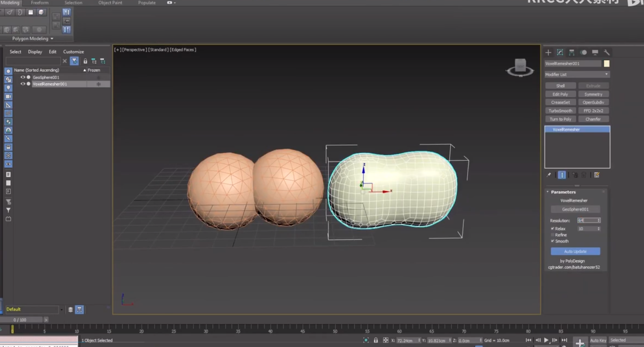Open the Default layer dropdown arrow
Viewport: 644px width, 347px height.
61,310
